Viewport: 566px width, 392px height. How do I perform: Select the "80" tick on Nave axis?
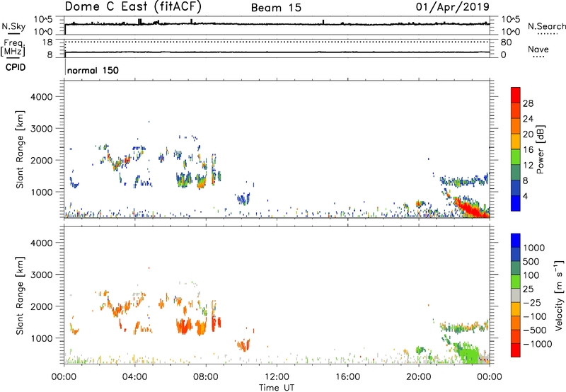click(x=507, y=42)
